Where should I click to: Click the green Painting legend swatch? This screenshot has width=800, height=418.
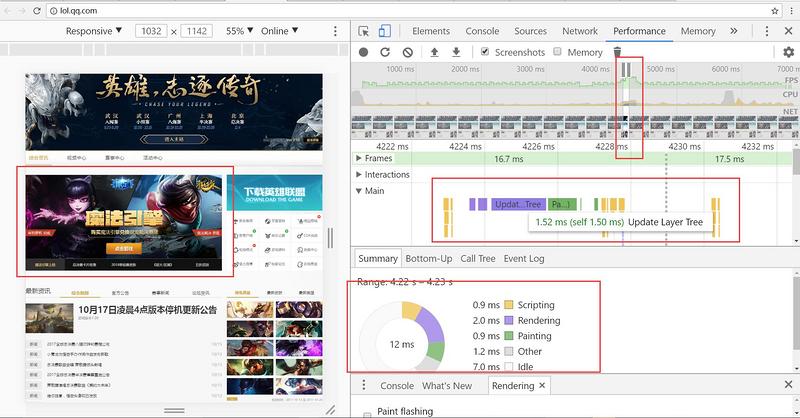pyautogui.click(x=509, y=336)
